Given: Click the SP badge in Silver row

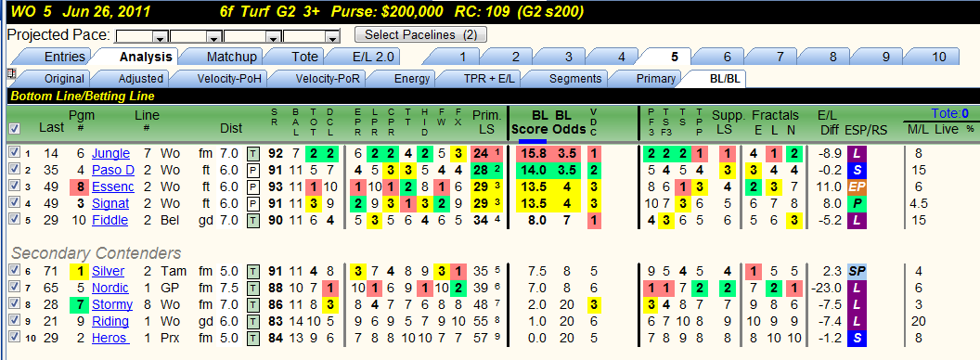Looking at the screenshot, I should (x=856, y=271).
